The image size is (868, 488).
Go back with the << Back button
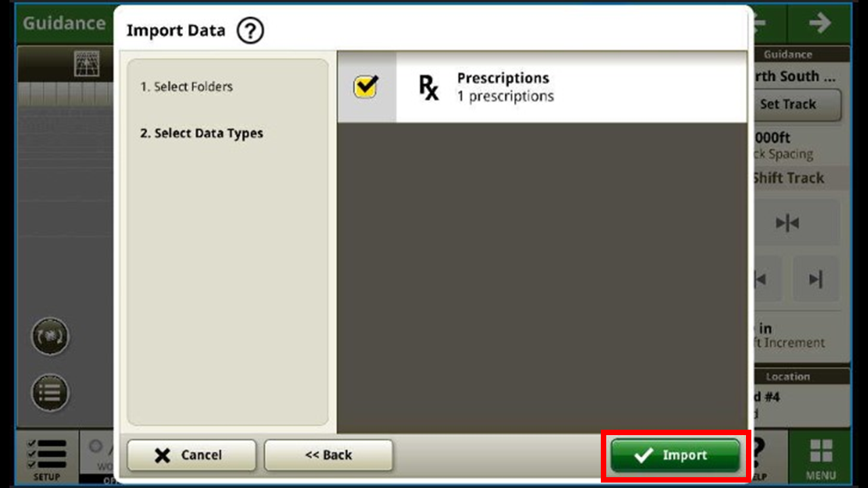pyautogui.click(x=328, y=455)
